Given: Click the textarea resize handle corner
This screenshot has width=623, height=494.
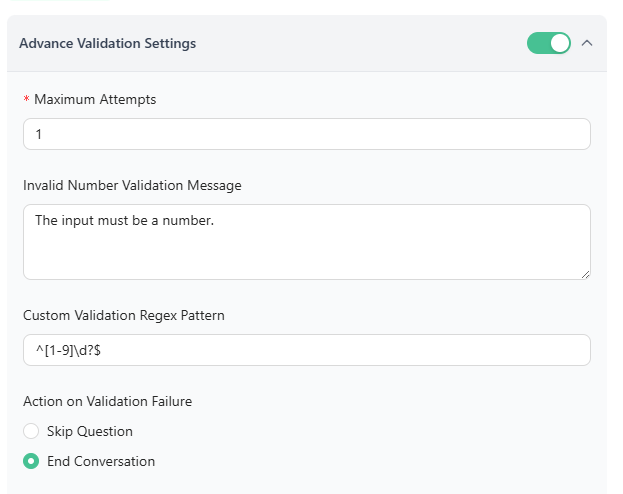Looking at the screenshot, I should pos(584,273).
